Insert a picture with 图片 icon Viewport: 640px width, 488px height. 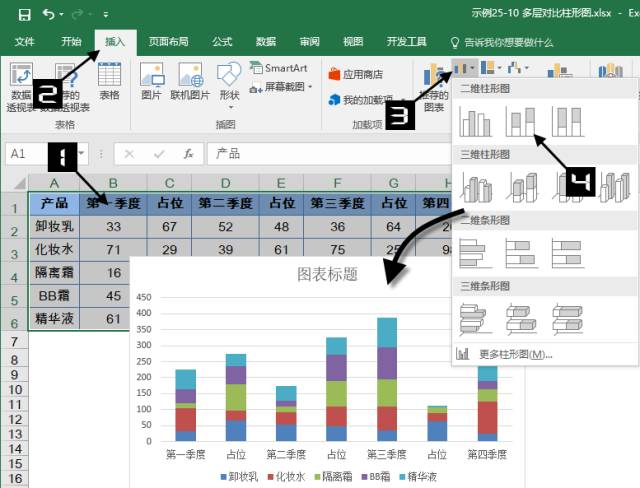pos(151,81)
